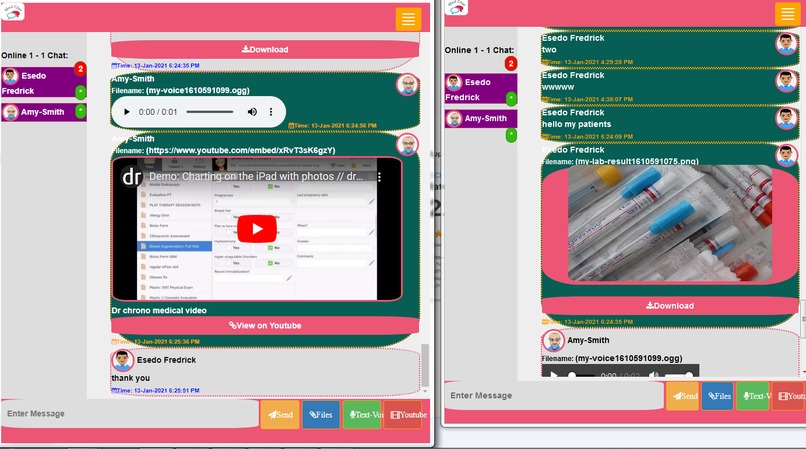The image size is (806, 449).
Task: Click Download button in left window
Action: (265, 49)
